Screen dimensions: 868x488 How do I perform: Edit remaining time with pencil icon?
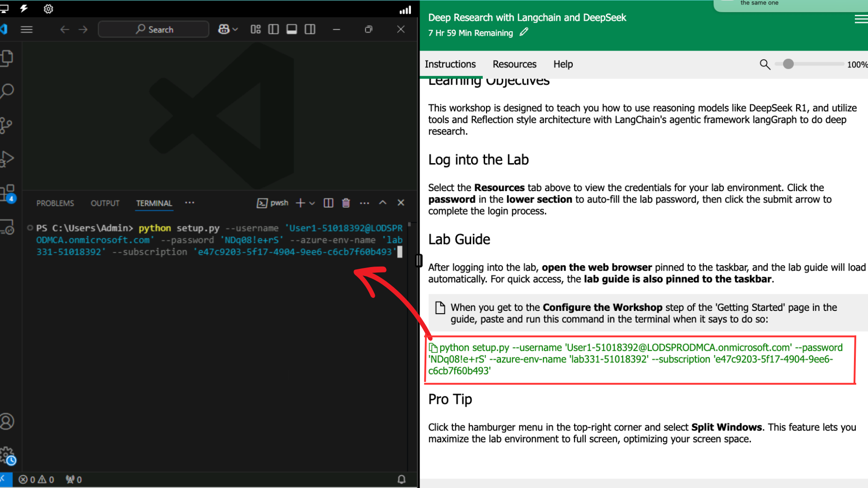[x=524, y=32]
